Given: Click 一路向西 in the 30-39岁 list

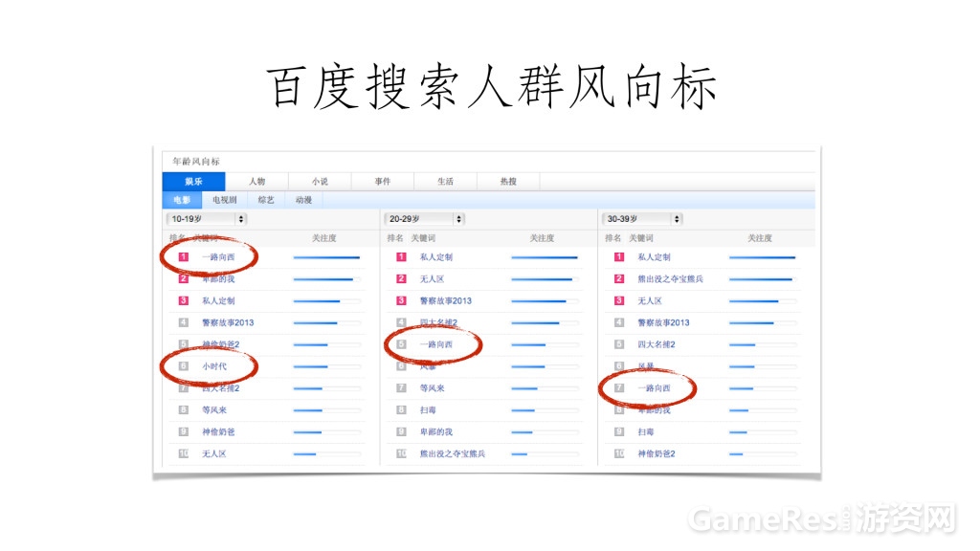Looking at the screenshot, I should pyautogui.click(x=654, y=388).
